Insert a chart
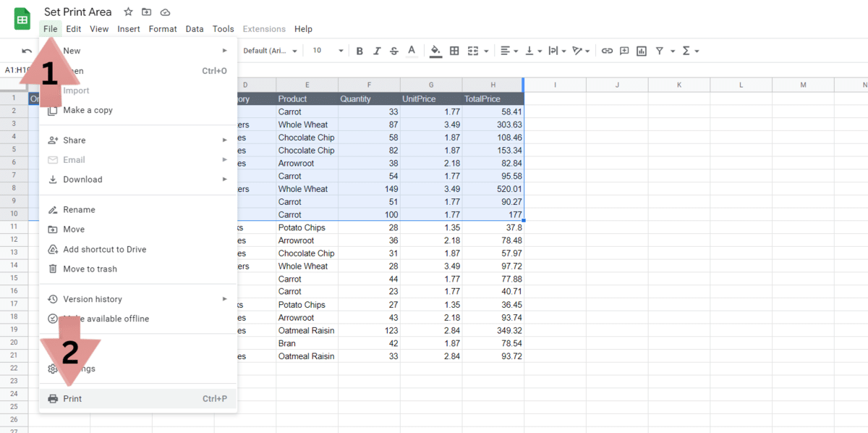This screenshot has height=433, width=868. pyautogui.click(x=641, y=51)
